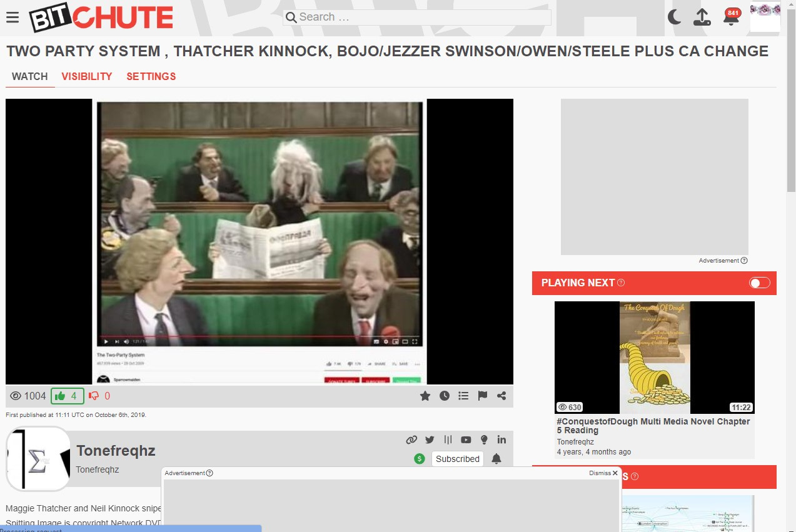Screen dimensions: 796x532
Task: Add video to playlist list icon
Action: coord(463,396)
